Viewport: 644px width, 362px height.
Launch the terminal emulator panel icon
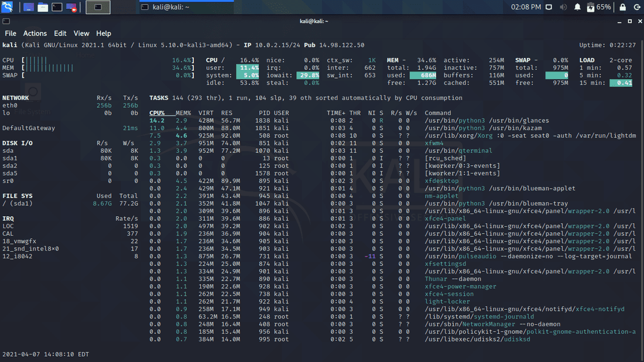[57, 7]
